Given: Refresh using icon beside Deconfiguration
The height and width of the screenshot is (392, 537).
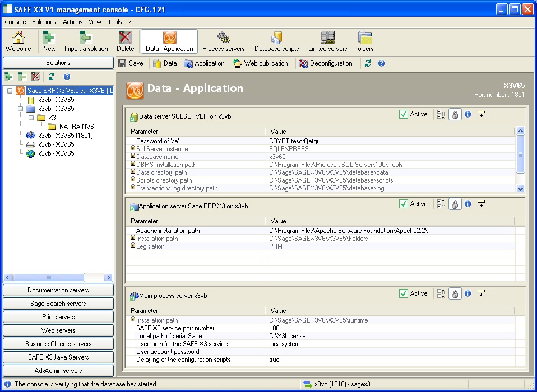Looking at the screenshot, I should click(368, 63).
